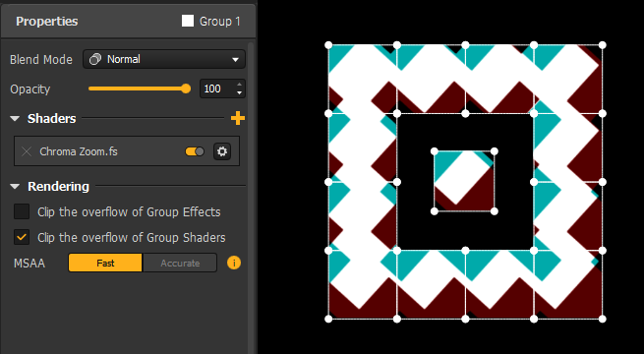The width and height of the screenshot is (644, 354).
Task: Select the bottom-right corner handle of outer shape
Action: [602, 319]
